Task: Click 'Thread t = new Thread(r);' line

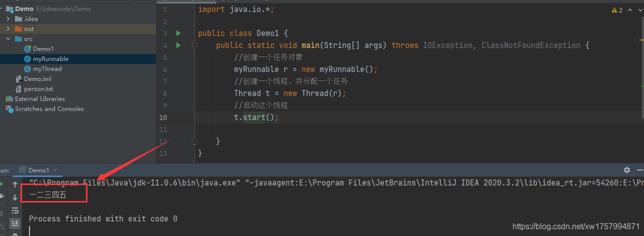Action: point(290,93)
